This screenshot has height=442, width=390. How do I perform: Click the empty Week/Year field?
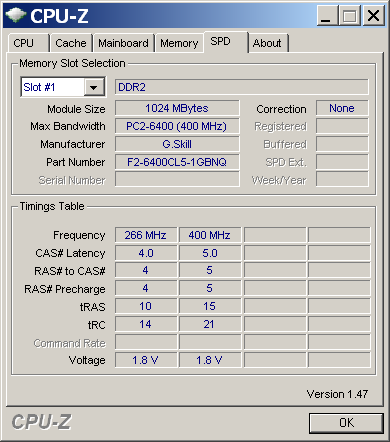342,179
